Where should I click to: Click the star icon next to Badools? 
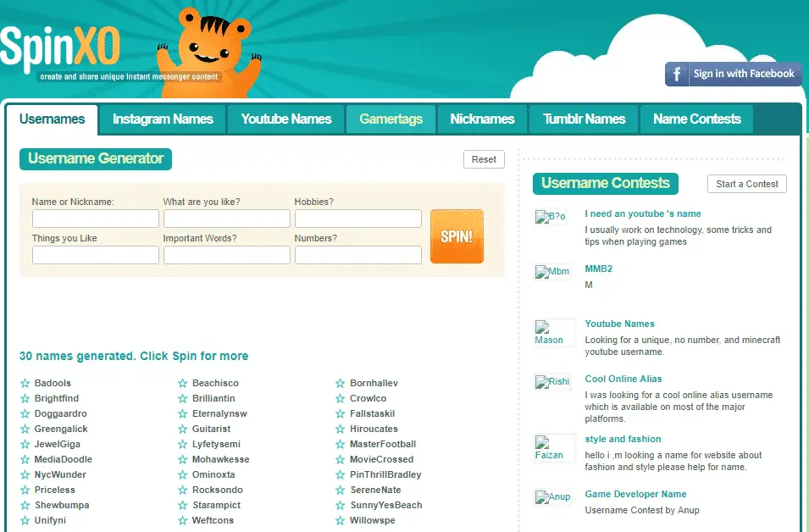coord(25,384)
